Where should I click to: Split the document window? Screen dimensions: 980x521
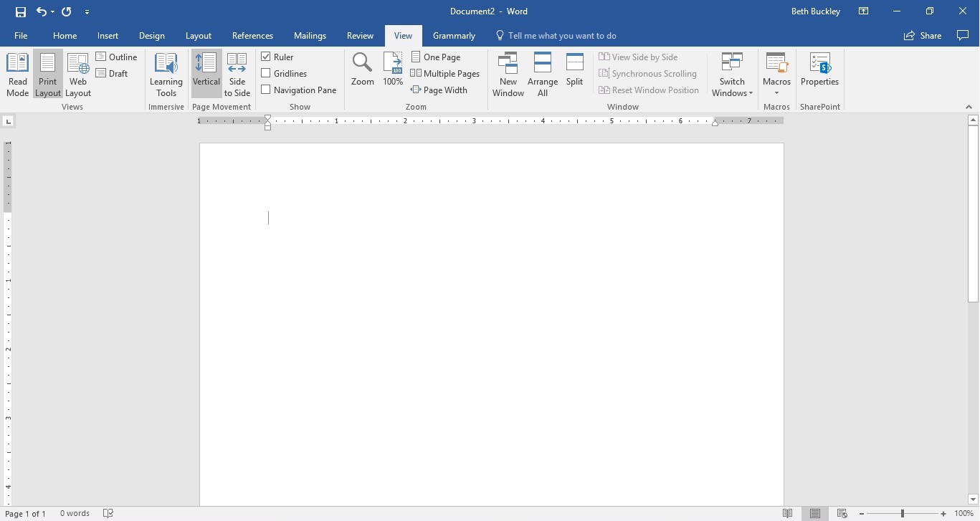click(x=575, y=70)
